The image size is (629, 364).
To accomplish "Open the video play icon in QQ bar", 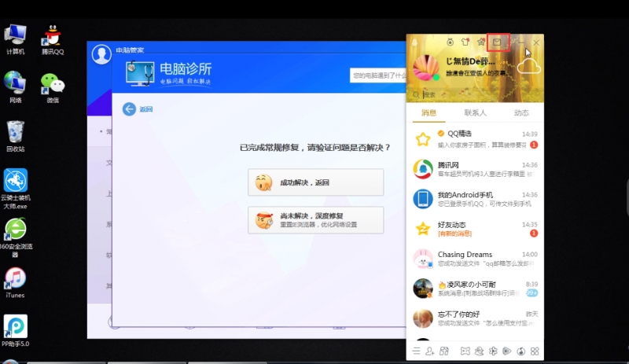I will pyautogui.click(x=507, y=351).
